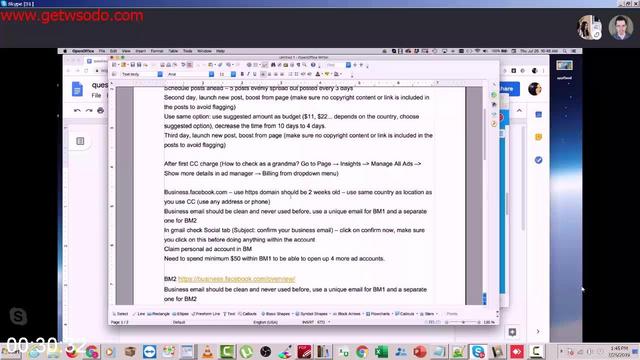Screen dimensions: 640x360
Task: Click the Google Docs undo arrow
Action: point(77,111)
